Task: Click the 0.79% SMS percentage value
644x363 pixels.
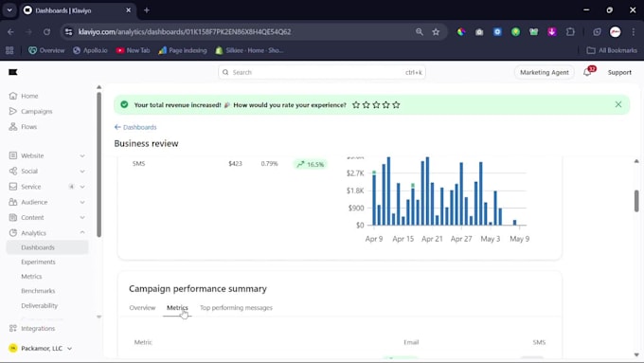Action: (x=269, y=164)
